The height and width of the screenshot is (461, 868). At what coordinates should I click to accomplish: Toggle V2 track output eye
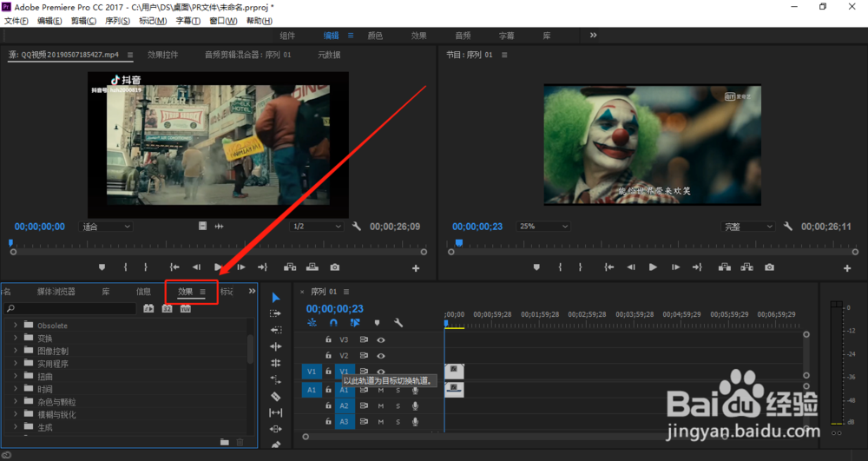pos(381,356)
